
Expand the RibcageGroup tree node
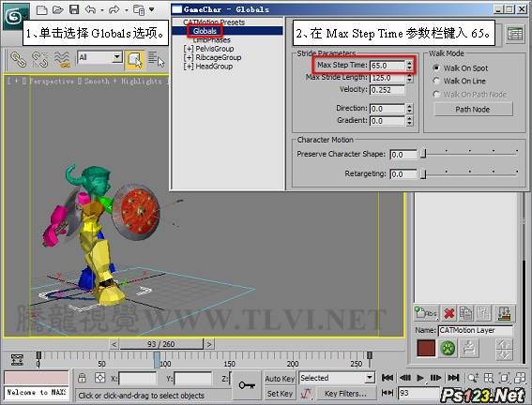pos(189,57)
